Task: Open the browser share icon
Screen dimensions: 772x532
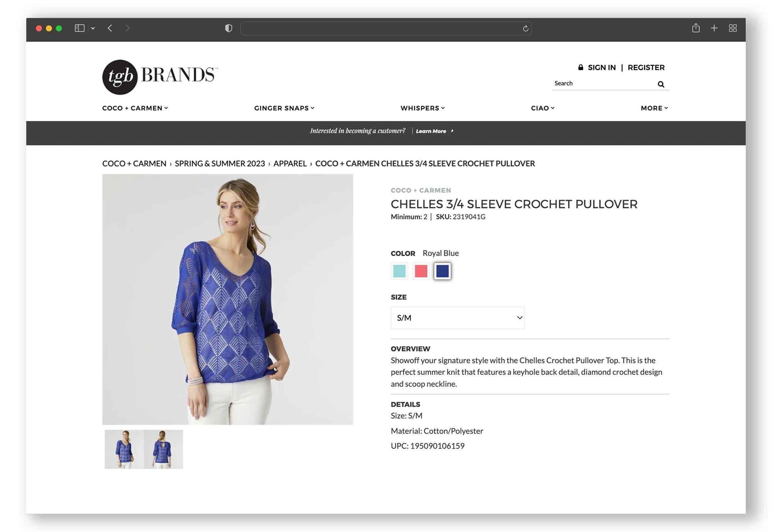Action: coord(696,28)
